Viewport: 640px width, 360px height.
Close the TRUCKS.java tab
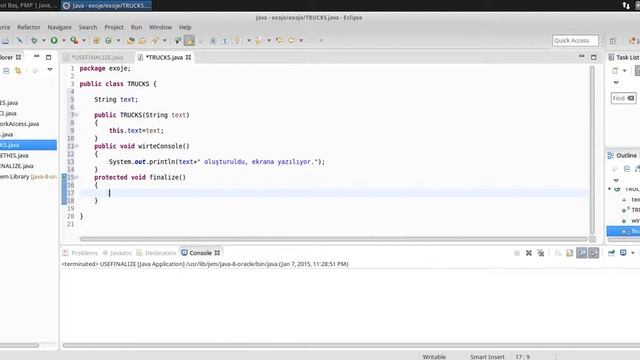188,58
